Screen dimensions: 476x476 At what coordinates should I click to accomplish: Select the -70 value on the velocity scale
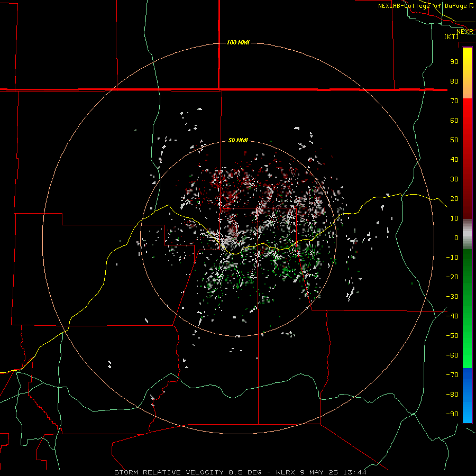click(452, 375)
